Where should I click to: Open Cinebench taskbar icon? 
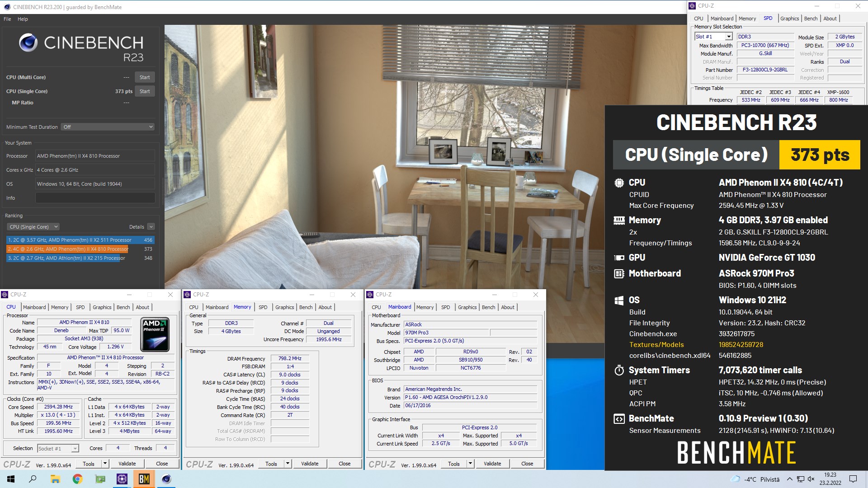point(166,479)
